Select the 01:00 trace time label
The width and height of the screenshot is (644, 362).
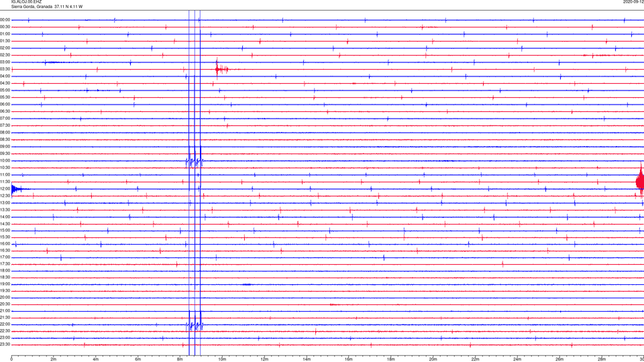click(5, 34)
